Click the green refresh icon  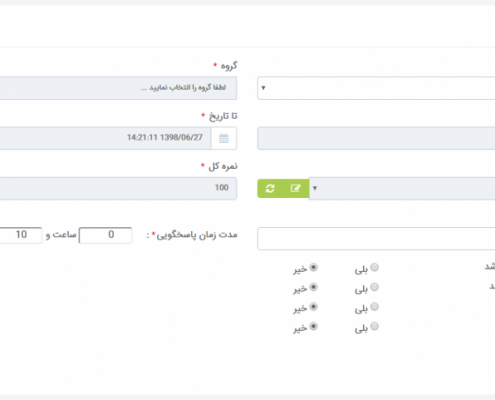click(x=270, y=188)
